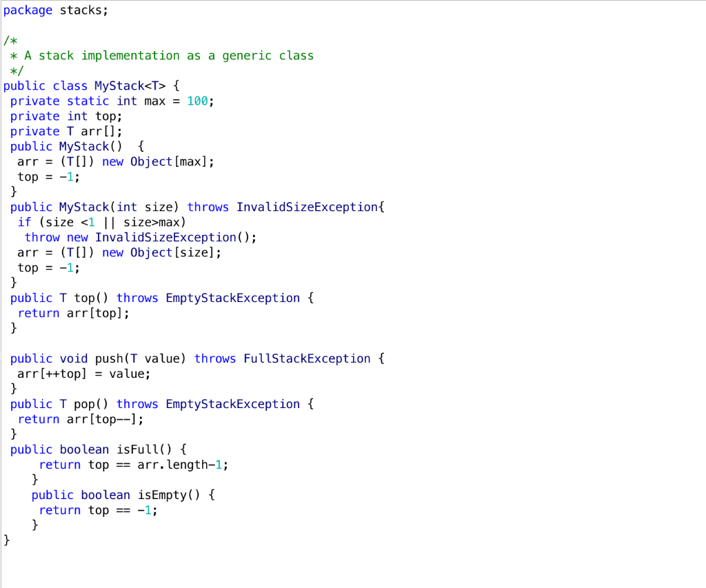The height and width of the screenshot is (588, 706).
Task: Click the line 'private T arr[];'
Action: click(65, 132)
